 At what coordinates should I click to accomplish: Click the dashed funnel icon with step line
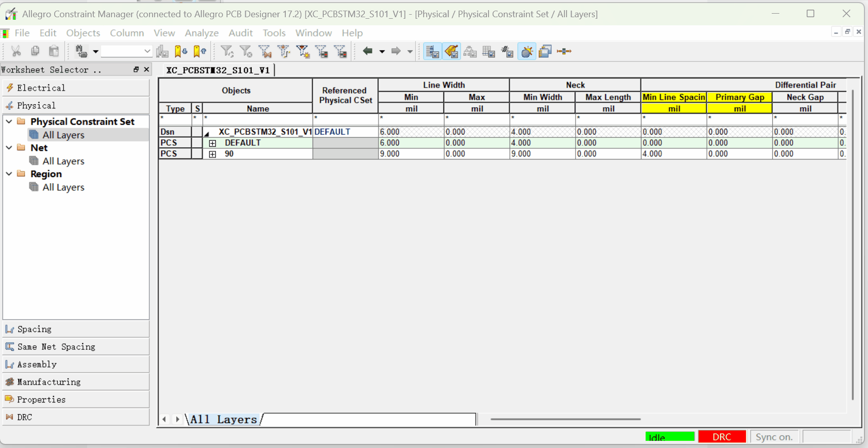pyautogui.click(x=284, y=51)
